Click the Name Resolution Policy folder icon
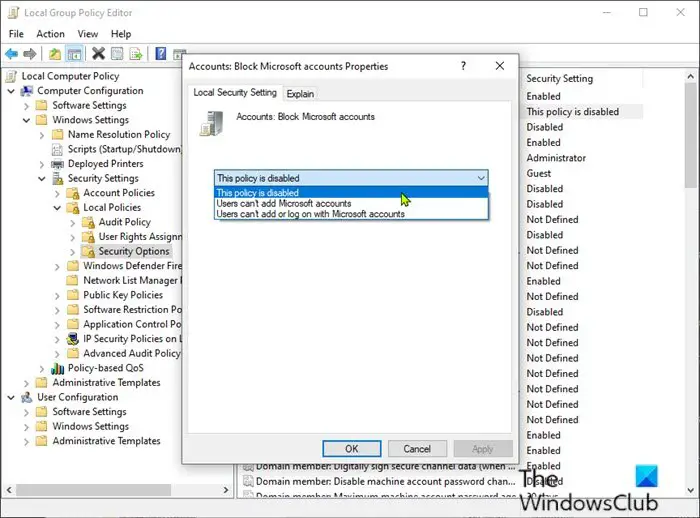This screenshot has width=700, height=518. click(x=58, y=134)
